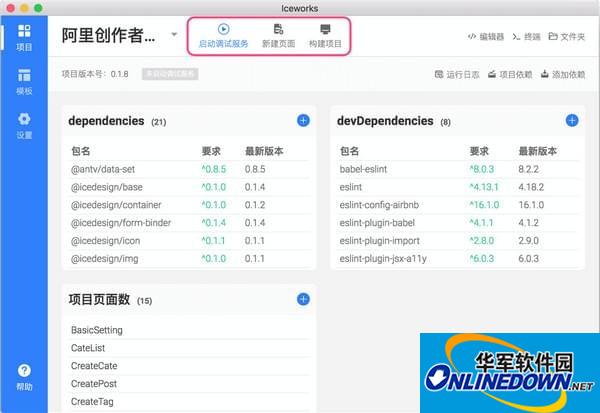Image resolution: width=600 pixels, height=413 pixels.
Task: Select @icedesign/container package row
Action: 189,205
